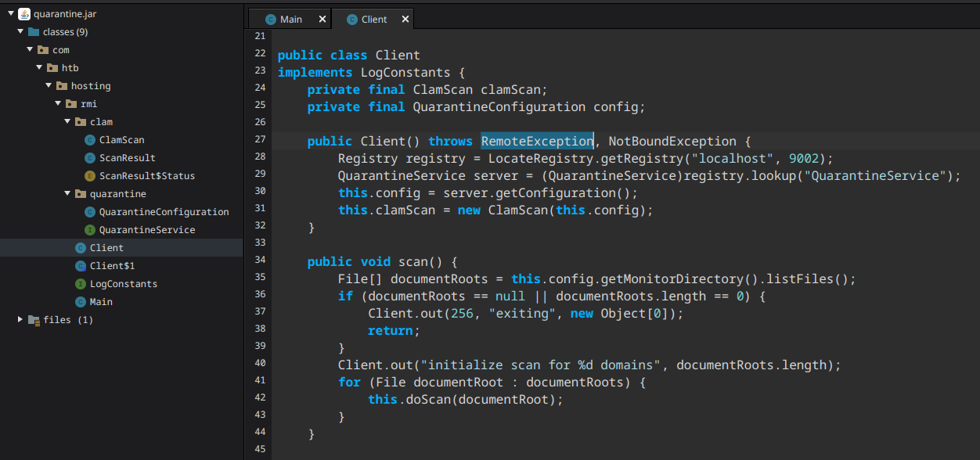Collapse the classes (9) node
This screenshot has height=460, width=980.
click(20, 32)
